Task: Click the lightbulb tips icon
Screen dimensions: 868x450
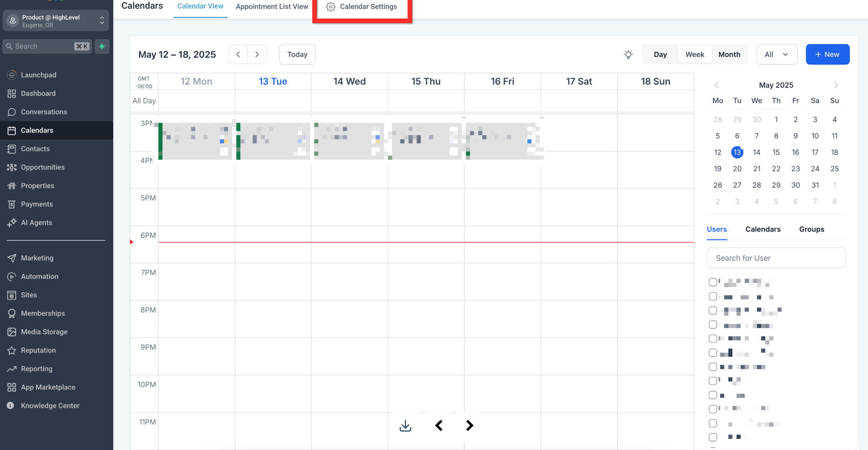Action: [x=628, y=54]
